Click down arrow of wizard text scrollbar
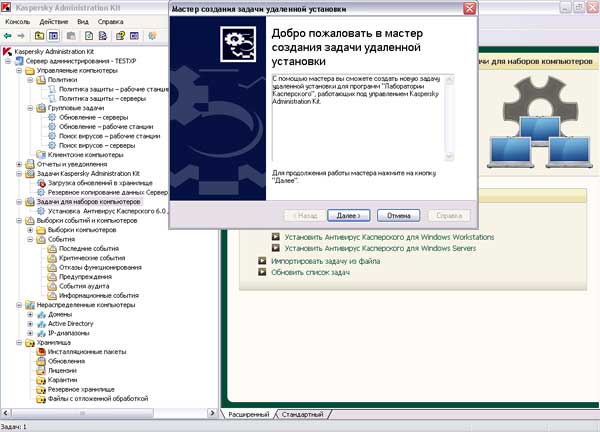The image size is (600, 432). pos(450,156)
